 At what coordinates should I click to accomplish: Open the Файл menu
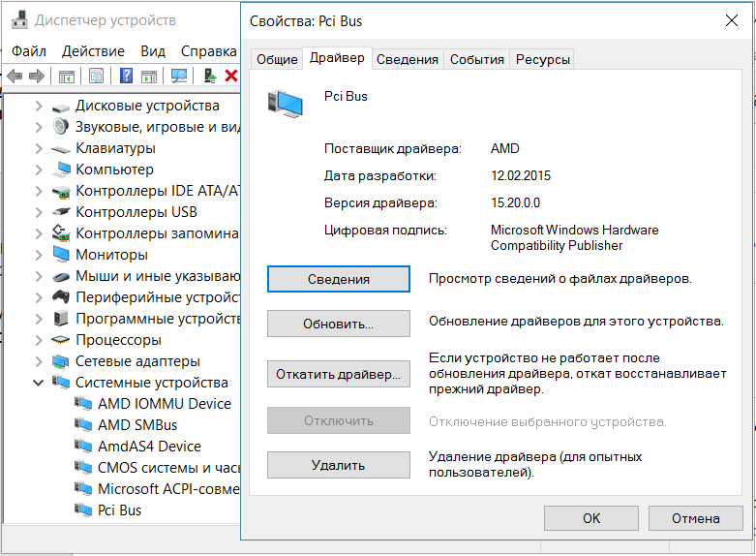click(29, 50)
